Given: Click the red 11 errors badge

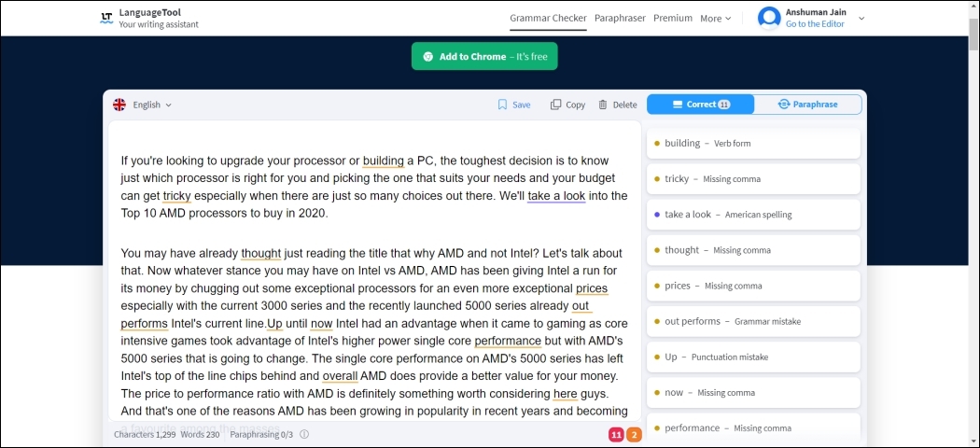Looking at the screenshot, I should pyautogui.click(x=616, y=434).
